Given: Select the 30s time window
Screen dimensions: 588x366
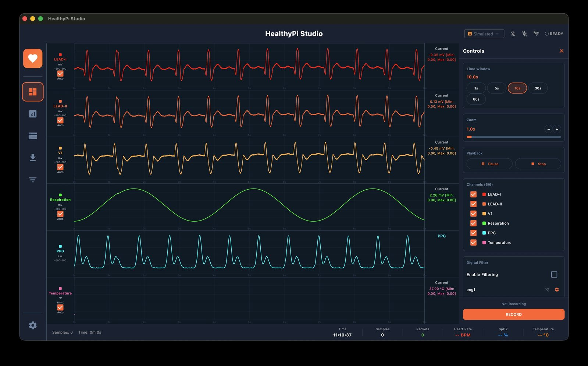Looking at the screenshot, I should [x=538, y=88].
